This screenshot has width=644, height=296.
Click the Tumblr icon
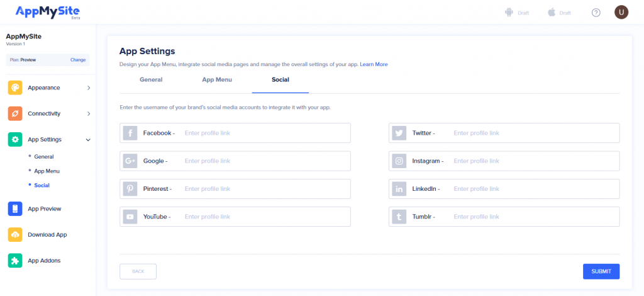(399, 217)
